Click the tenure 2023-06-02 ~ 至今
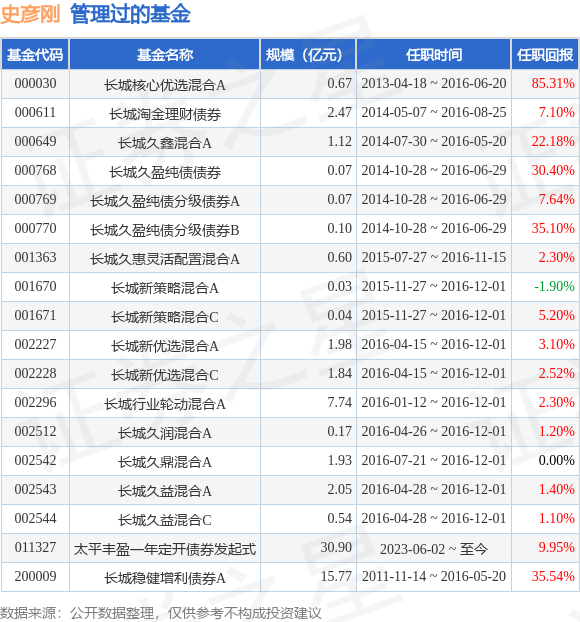The width and height of the screenshot is (580, 622). pyautogui.click(x=434, y=549)
